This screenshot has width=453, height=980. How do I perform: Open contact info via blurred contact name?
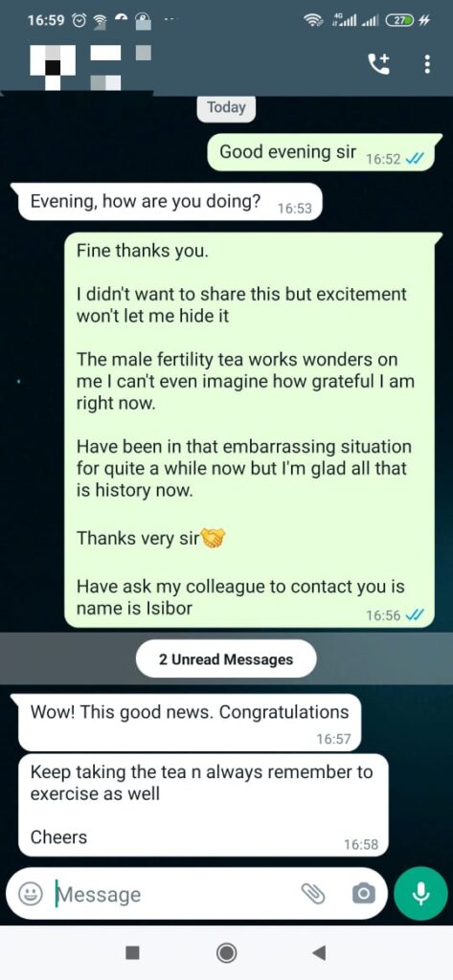coord(120,64)
